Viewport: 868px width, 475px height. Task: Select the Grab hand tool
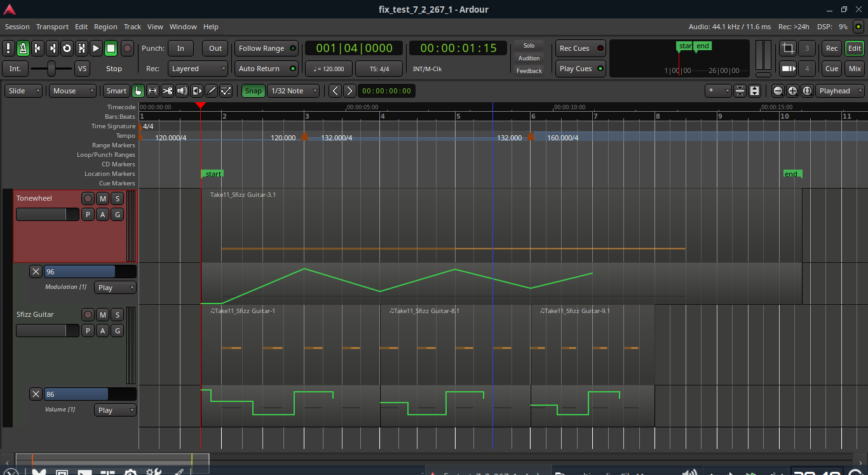pos(138,91)
